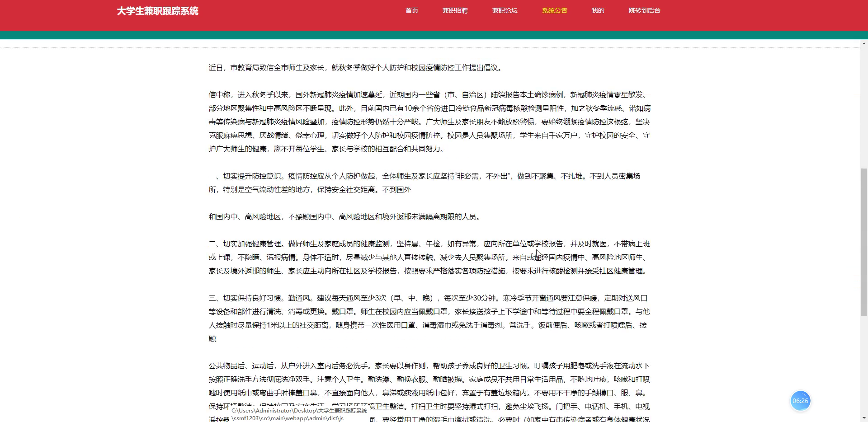The image size is (868, 422).
Task: Click the line starting 按照正确洗手方法
Action: tap(429, 380)
